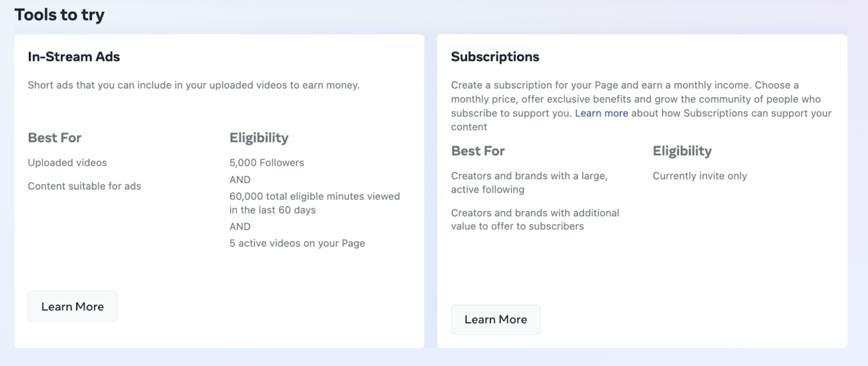Click 'Short ads that you can include' description
Image resolution: width=868 pixels, height=366 pixels.
tap(194, 85)
